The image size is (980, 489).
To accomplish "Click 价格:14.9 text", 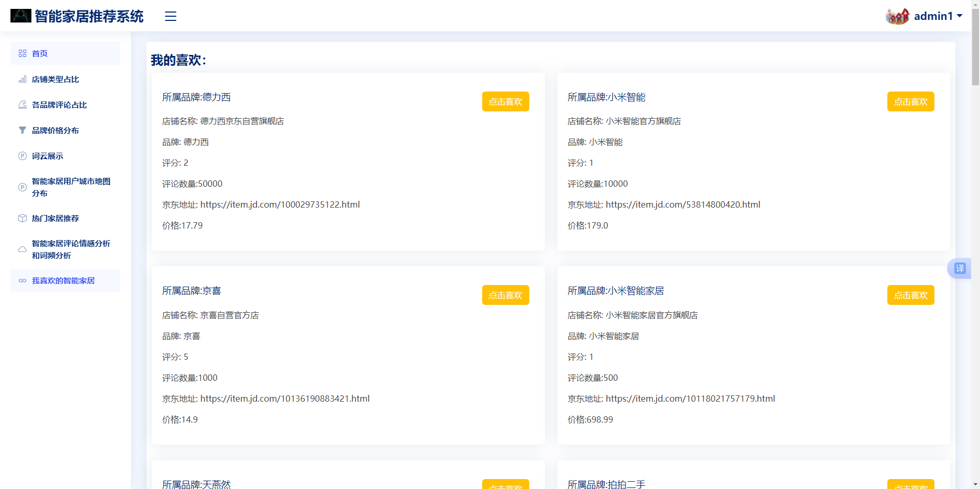I will pos(180,419).
